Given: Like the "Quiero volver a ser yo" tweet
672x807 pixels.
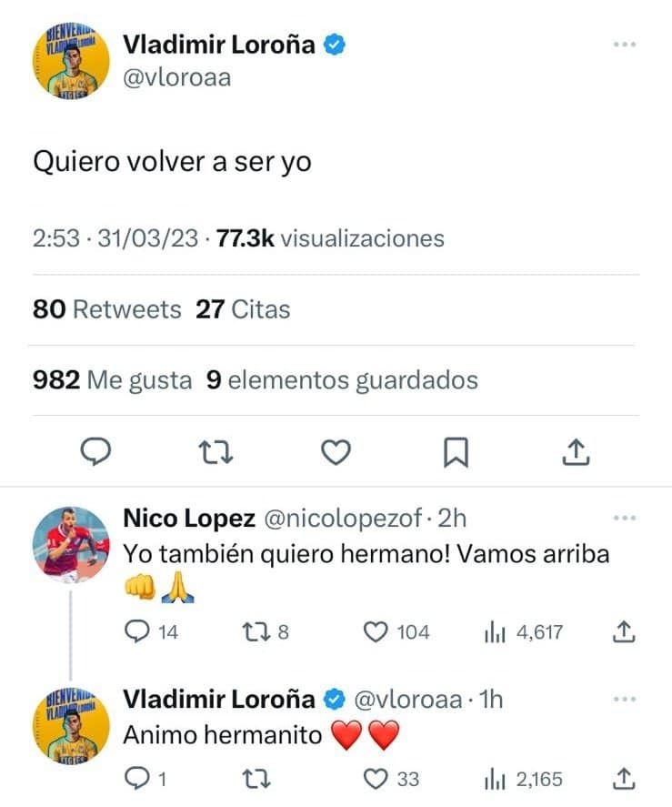Looking at the screenshot, I should [336, 451].
